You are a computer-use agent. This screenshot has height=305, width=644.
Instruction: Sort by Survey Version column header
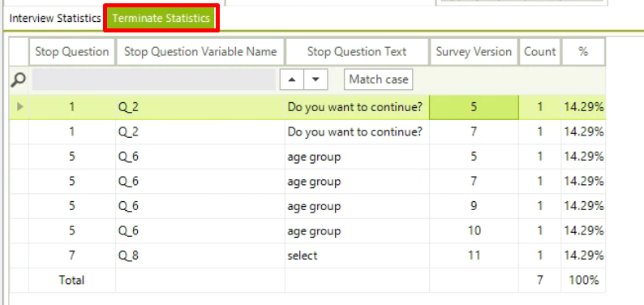pos(474,52)
